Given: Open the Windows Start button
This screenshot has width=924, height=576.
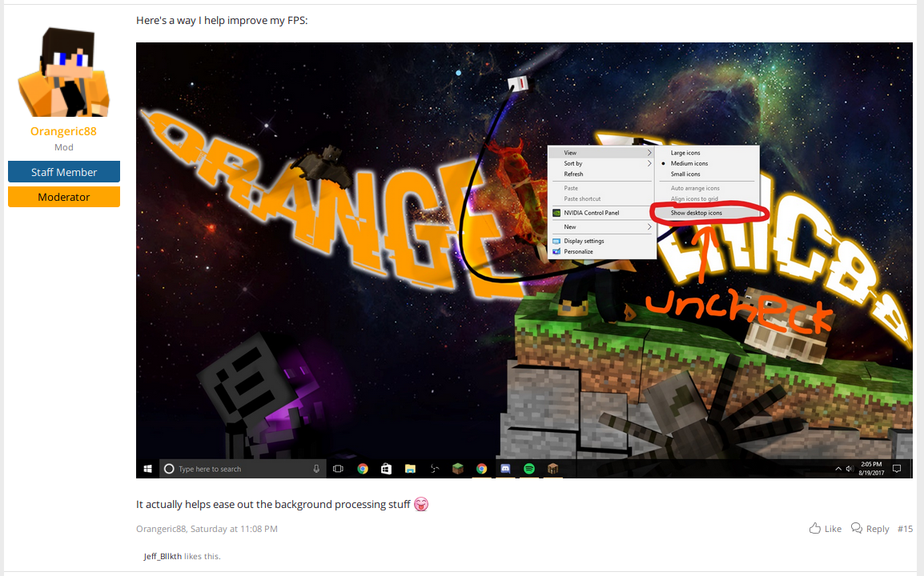Looking at the screenshot, I should tap(148, 469).
